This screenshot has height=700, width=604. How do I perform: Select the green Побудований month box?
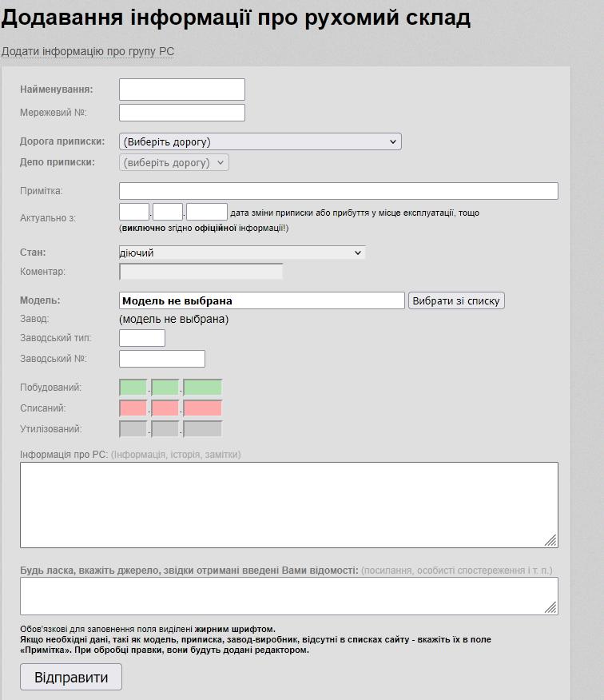(x=165, y=387)
